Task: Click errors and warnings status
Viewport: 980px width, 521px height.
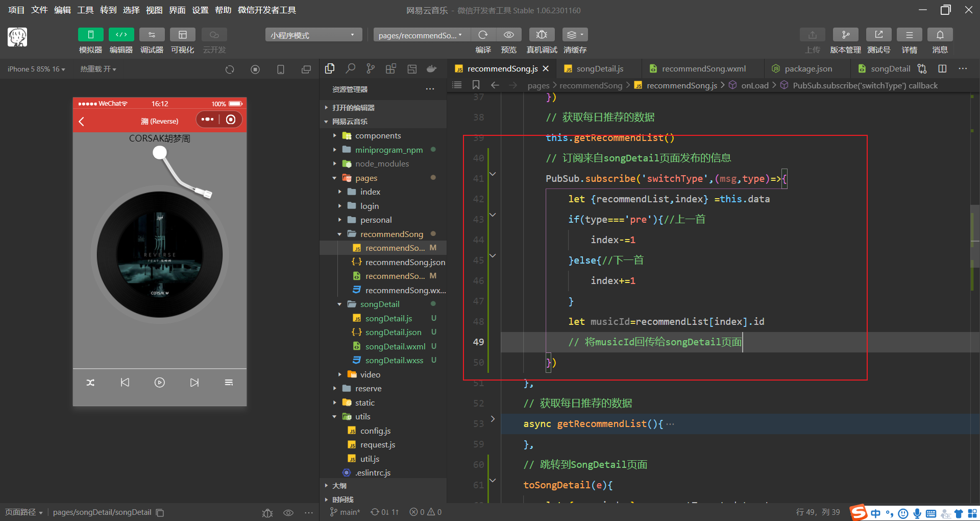Action: [426, 512]
